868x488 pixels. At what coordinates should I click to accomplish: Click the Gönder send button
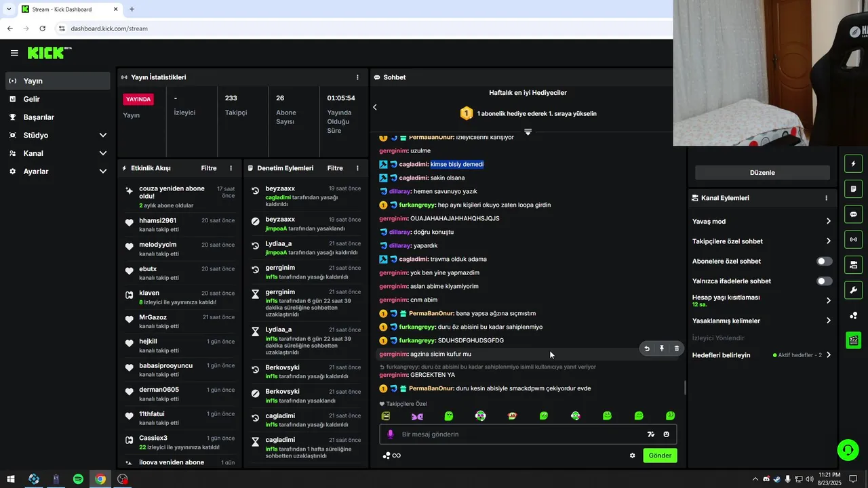point(660,455)
